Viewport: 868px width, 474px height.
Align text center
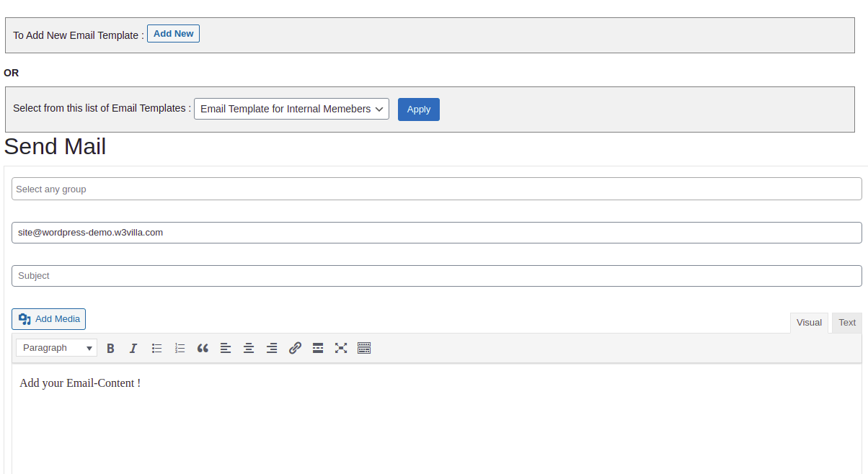click(249, 348)
